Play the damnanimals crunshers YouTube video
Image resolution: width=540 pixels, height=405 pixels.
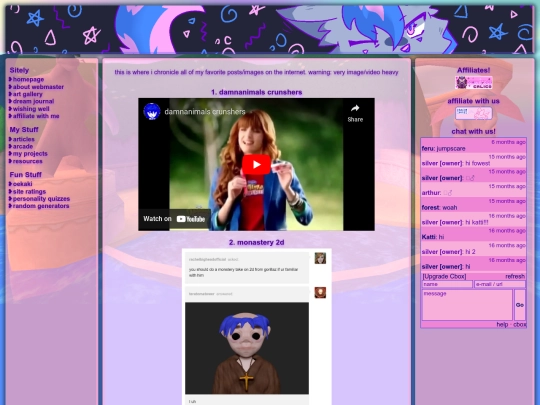(x=256, y=165)
